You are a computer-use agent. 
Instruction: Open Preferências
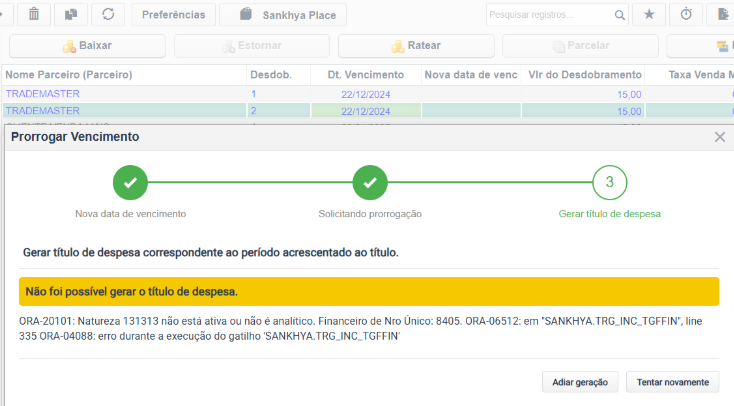click(174, 15)
